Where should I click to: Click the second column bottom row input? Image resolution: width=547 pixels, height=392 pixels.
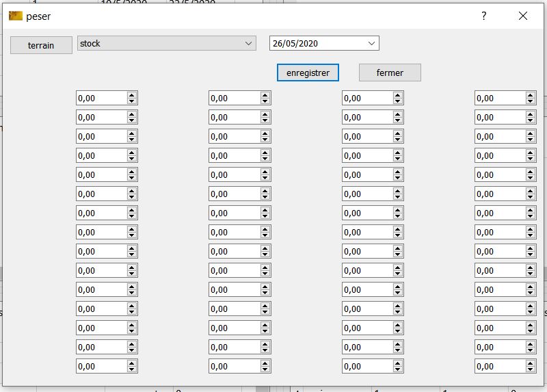[234, 367]
